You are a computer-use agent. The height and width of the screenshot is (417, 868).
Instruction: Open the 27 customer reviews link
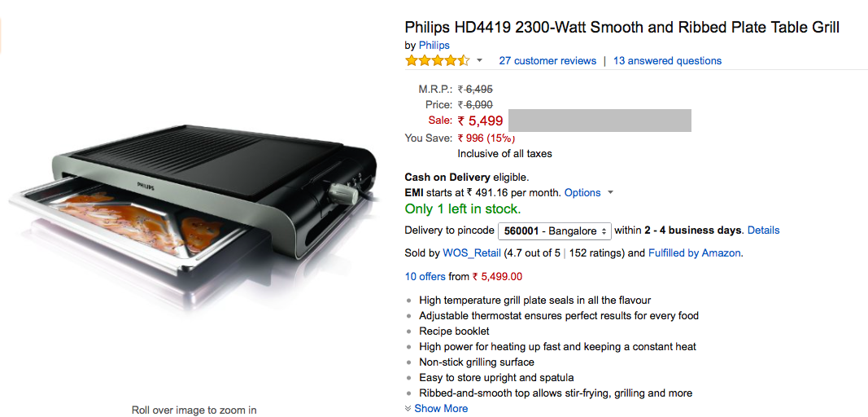tap(547, 61)
